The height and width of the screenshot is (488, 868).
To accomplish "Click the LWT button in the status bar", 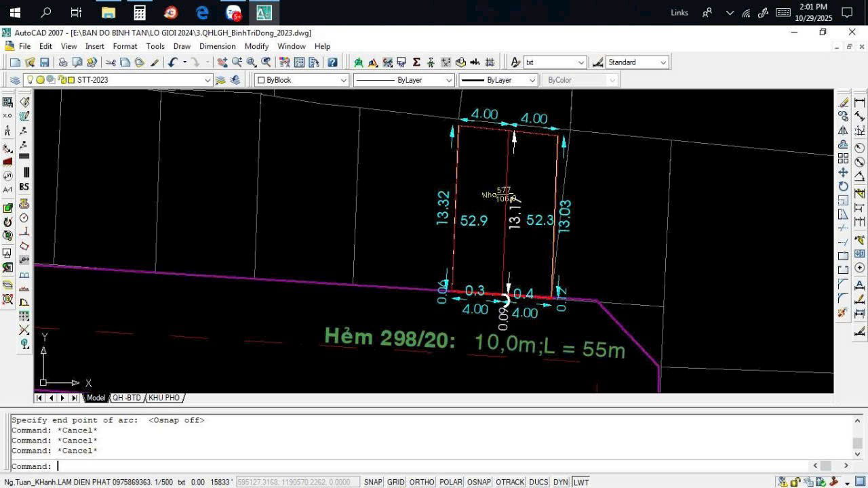I will coord(581,482).
